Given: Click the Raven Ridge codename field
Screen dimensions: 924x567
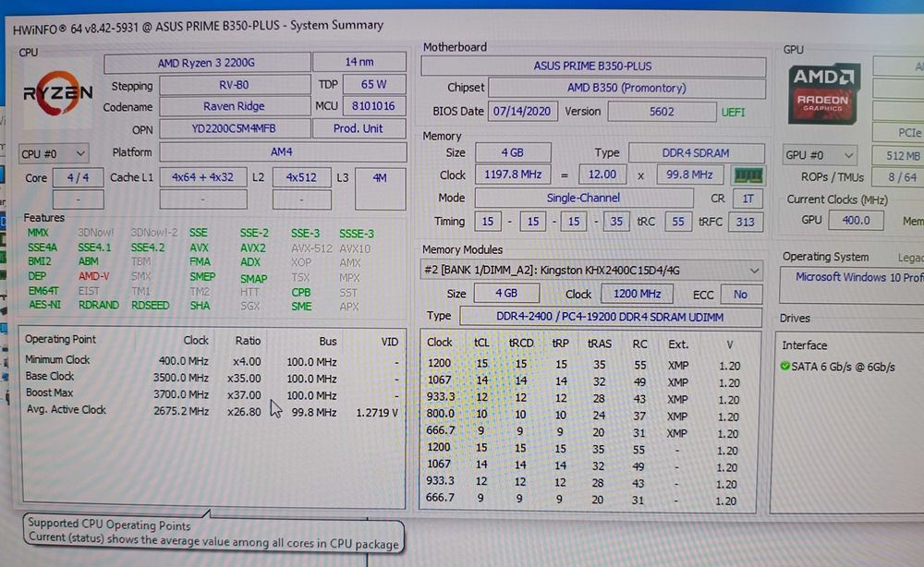Looking at the screenshot, I should pos(235,106).
